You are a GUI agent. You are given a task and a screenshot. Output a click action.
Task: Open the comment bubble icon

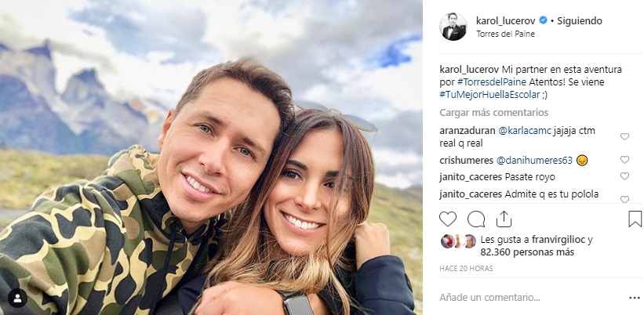coord(475,219)
